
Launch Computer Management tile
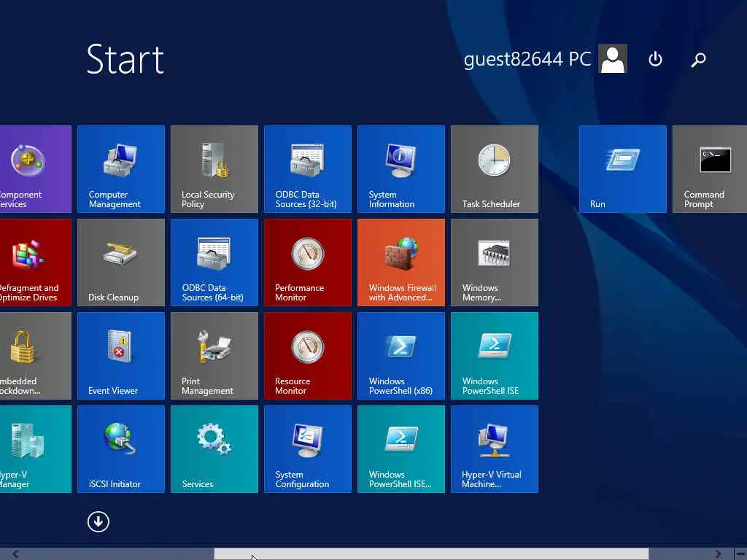pos(121,169)
